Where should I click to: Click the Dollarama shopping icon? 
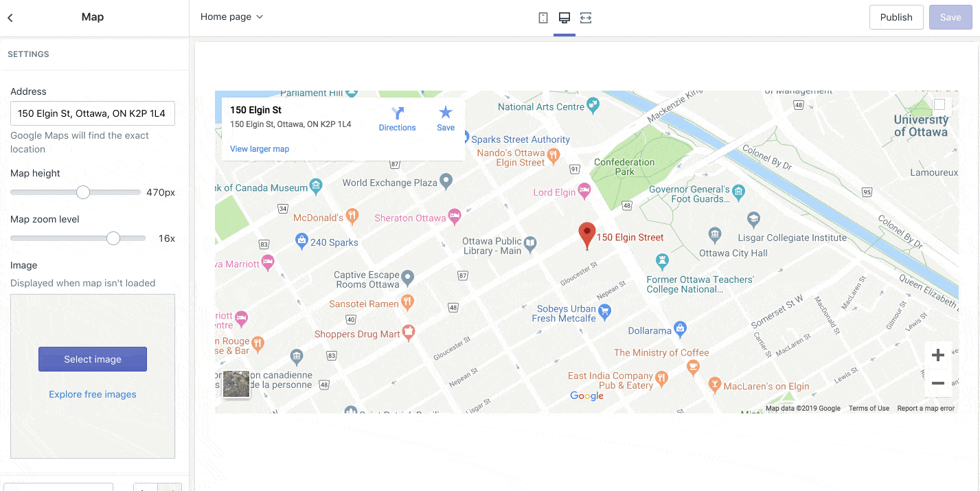pyautogui.click(x=680, y=330)
